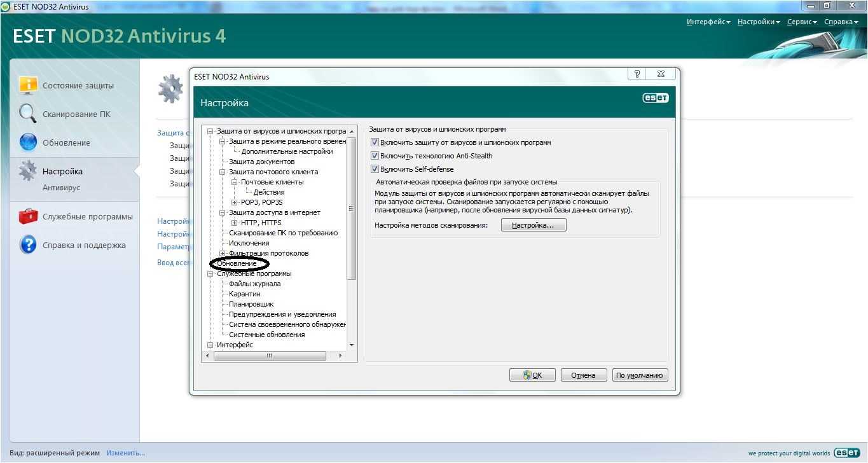Click Ввод все link in main window
This screenshot has height=463, width=868.
pyautogui.click(x=174, y=263)
